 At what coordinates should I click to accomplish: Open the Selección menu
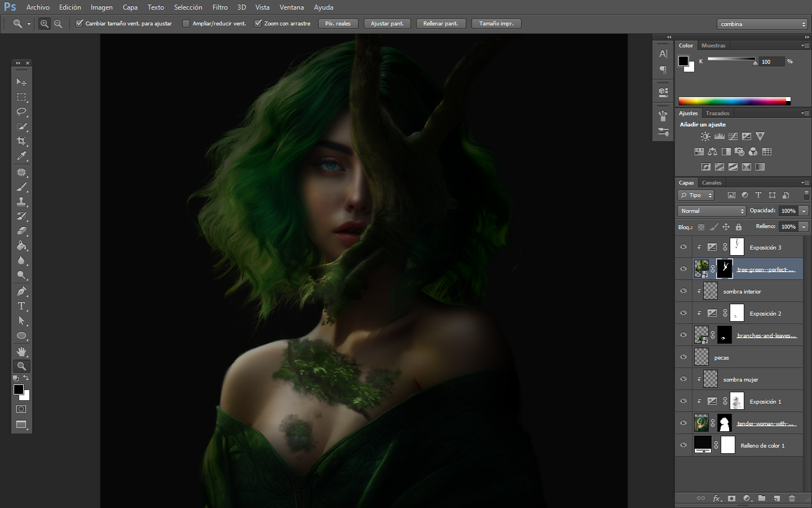(188, 7)
